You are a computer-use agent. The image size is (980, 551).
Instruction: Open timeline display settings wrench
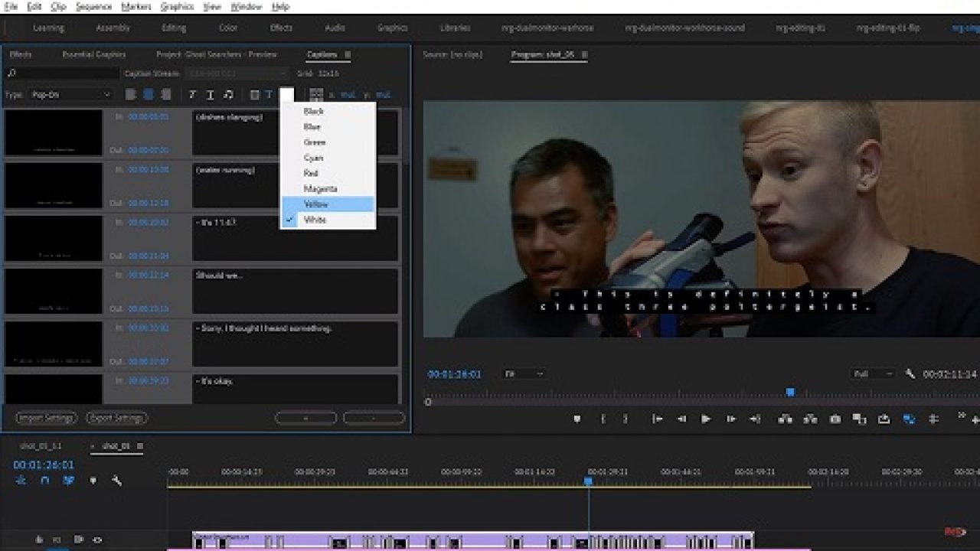[x=116, y=481]
